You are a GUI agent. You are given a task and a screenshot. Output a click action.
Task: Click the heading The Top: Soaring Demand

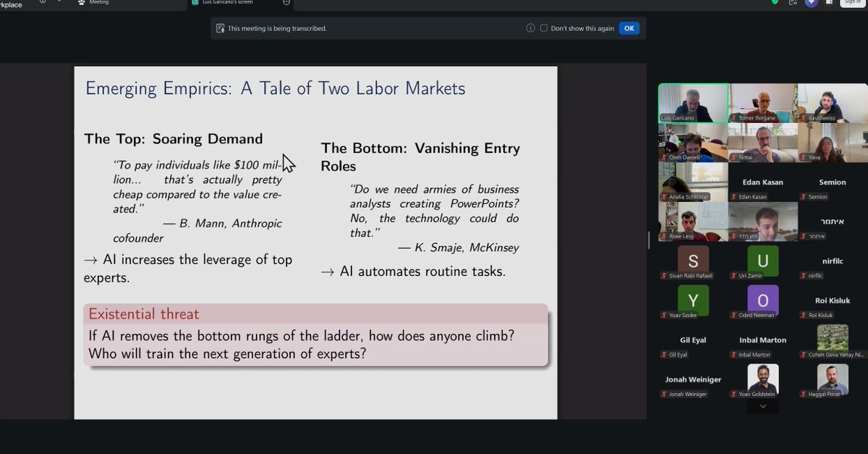pyautogui.click(x=174, y=138)
